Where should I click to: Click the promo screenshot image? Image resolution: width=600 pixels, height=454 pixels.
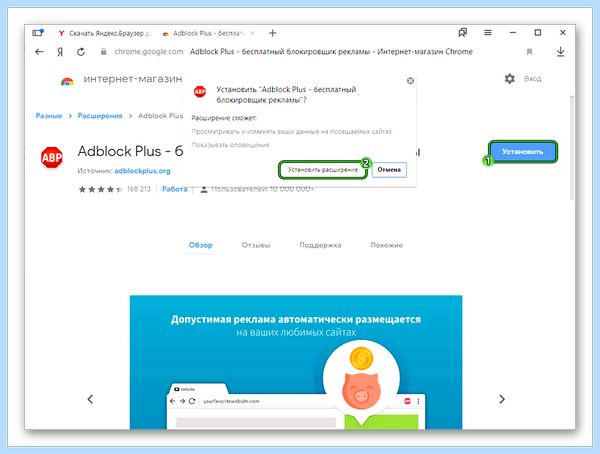click(296, 362)
